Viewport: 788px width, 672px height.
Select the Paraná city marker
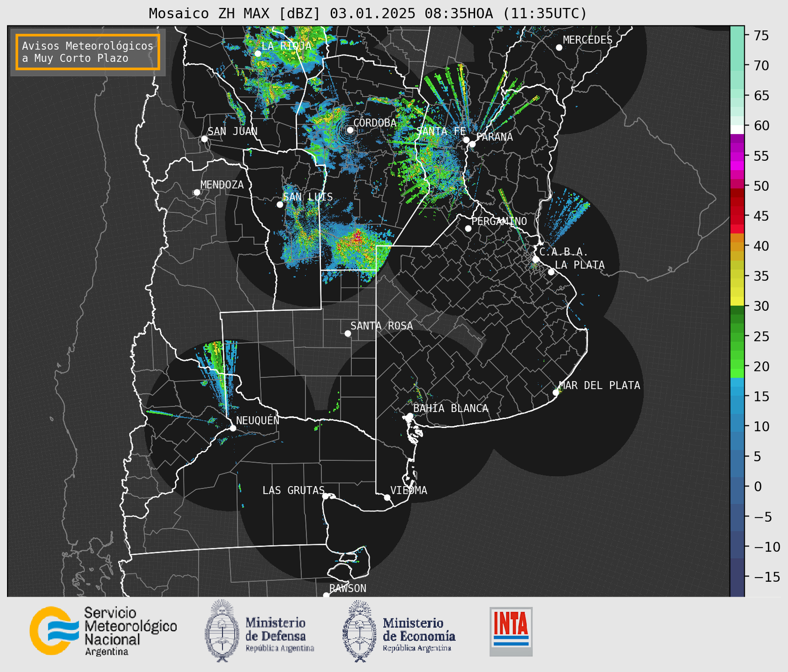coord(472,144)
